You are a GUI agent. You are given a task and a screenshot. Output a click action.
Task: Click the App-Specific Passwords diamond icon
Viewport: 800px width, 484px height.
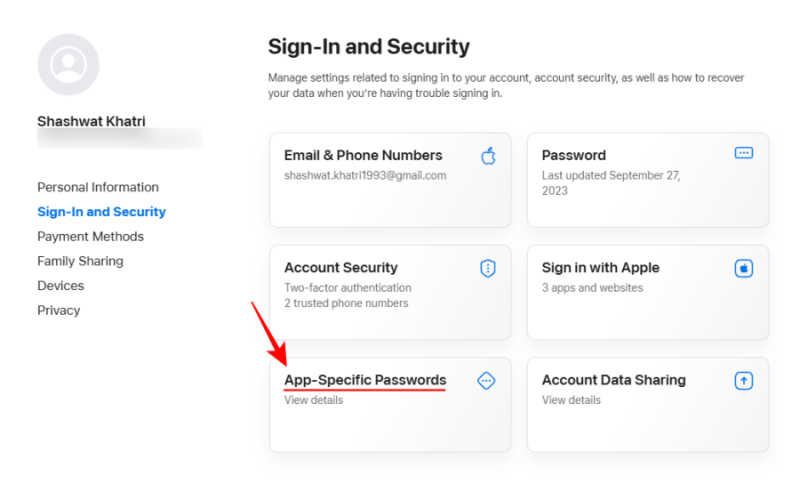coord(486,380)
